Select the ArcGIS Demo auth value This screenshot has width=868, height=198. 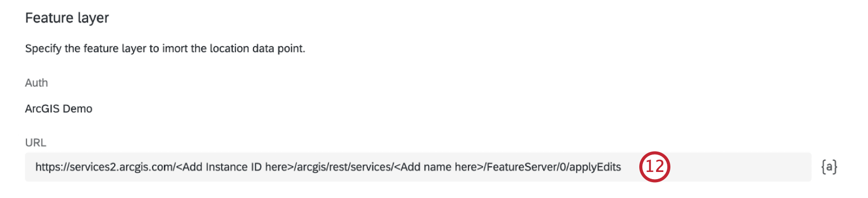tap(59, 109)
